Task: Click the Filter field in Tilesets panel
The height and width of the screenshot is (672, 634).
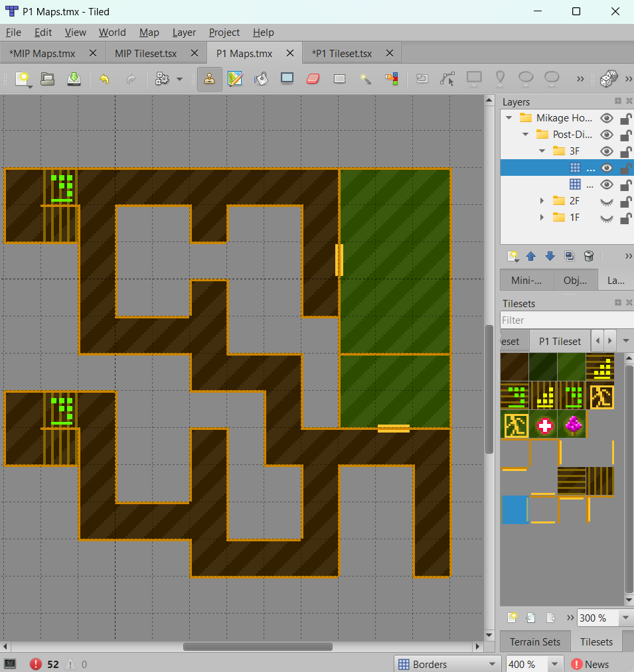Action: pyautogui.click(x=566, y=320)
